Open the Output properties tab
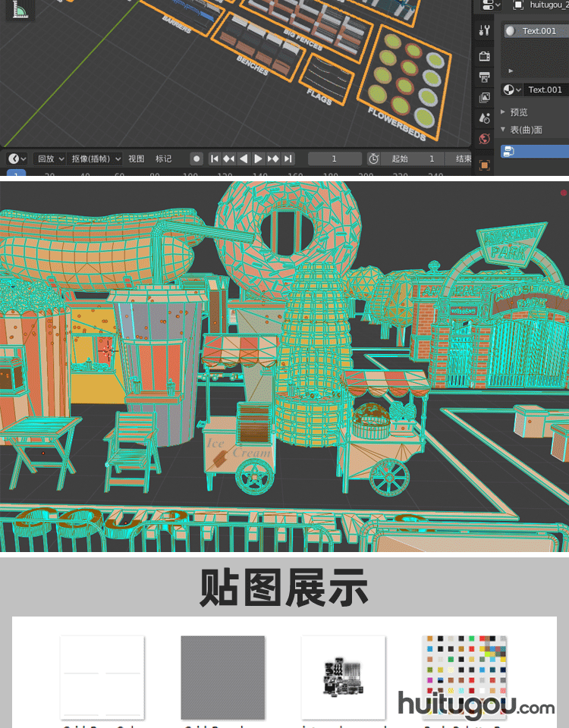 tap(486, 77)
